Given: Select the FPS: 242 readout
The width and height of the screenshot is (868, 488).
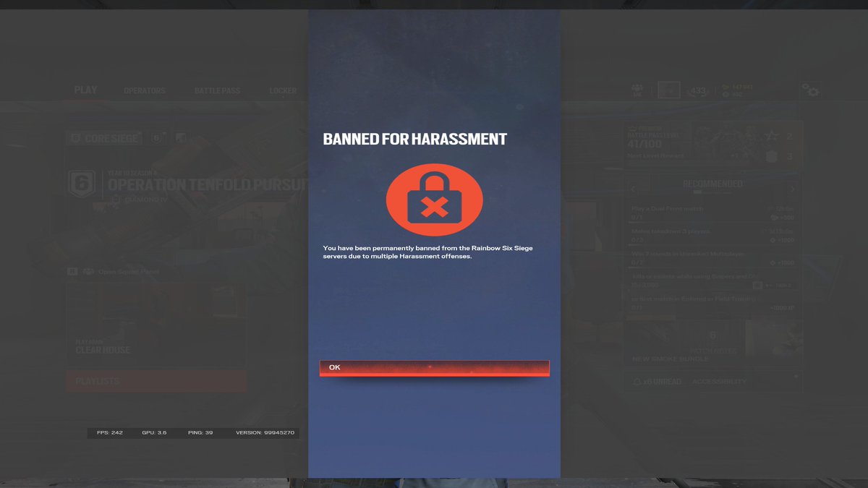Looking at the screenshot, I should click(x=110, y=432).
